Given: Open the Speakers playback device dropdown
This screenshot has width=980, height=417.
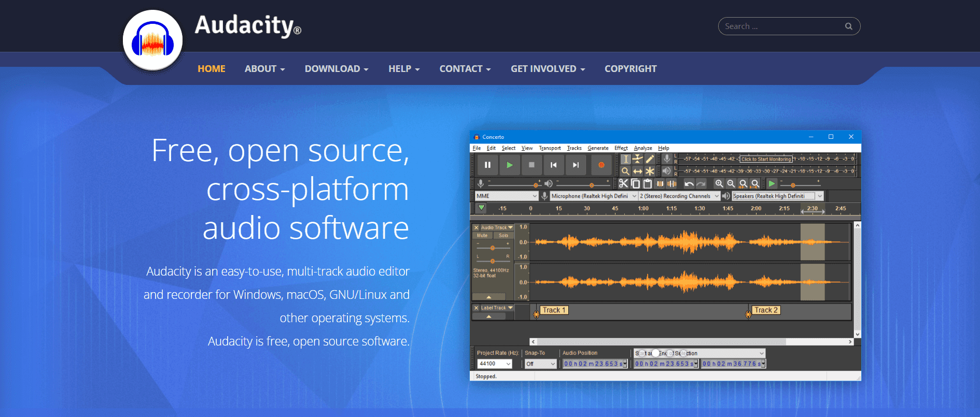Looking at the screenshot, I should coord(778,196).
